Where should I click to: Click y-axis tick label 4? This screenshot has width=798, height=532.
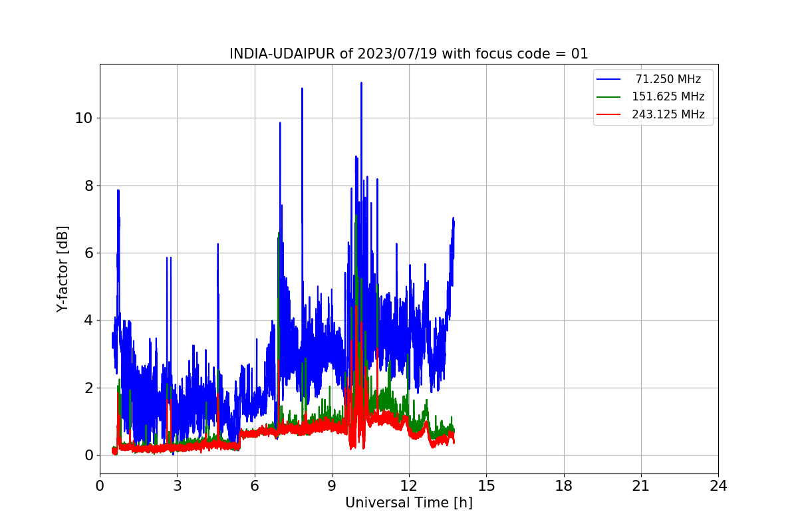click(x=89, y=321)
